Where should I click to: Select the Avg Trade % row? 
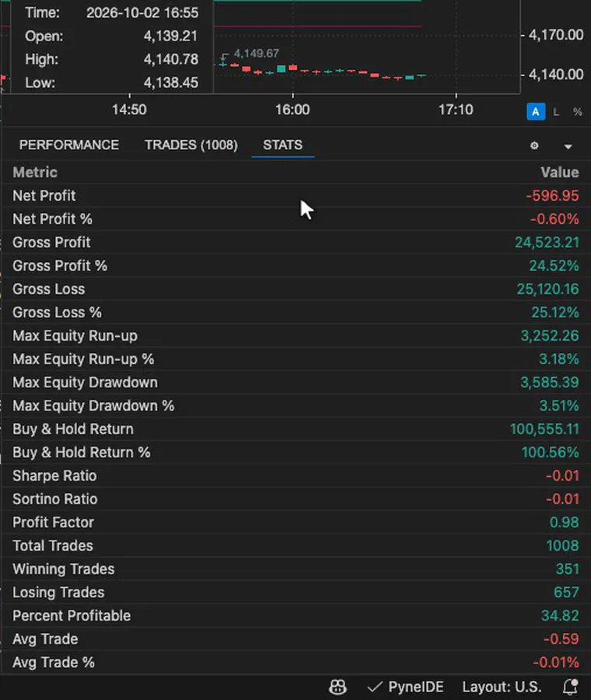point(295,663)
